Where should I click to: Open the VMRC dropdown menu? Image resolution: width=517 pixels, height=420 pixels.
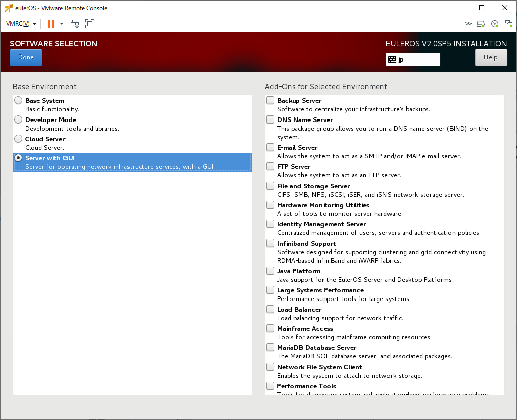tap(21, 24)
